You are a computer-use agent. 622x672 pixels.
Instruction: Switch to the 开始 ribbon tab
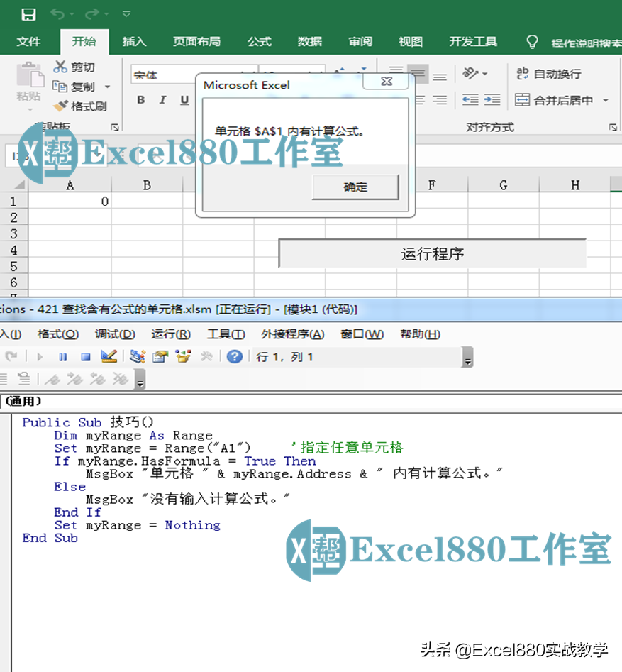point(84,42)
